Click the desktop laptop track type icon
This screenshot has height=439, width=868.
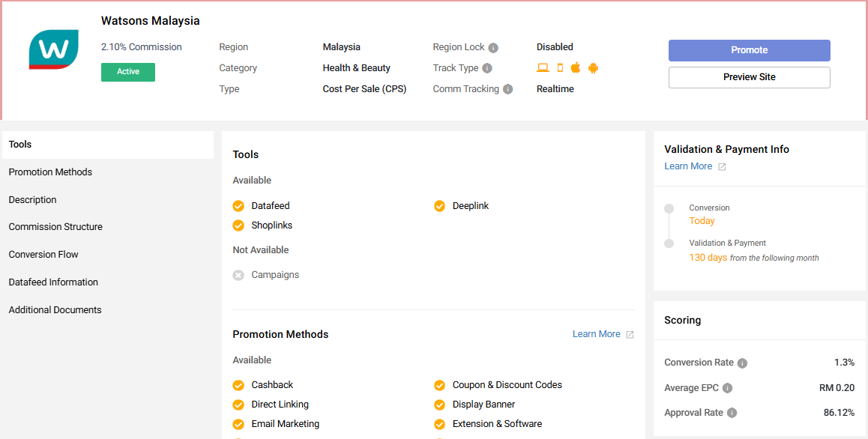[x=543, y=68]
